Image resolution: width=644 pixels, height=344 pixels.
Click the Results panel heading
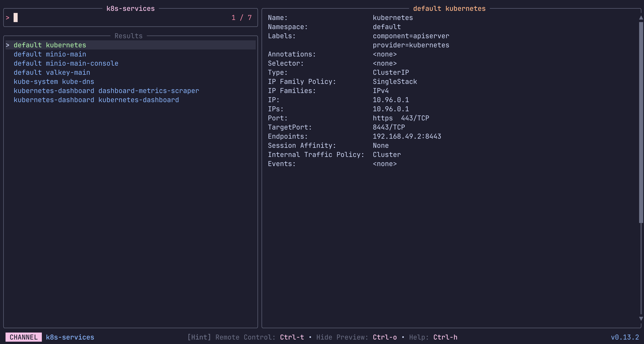coord(129,36)
